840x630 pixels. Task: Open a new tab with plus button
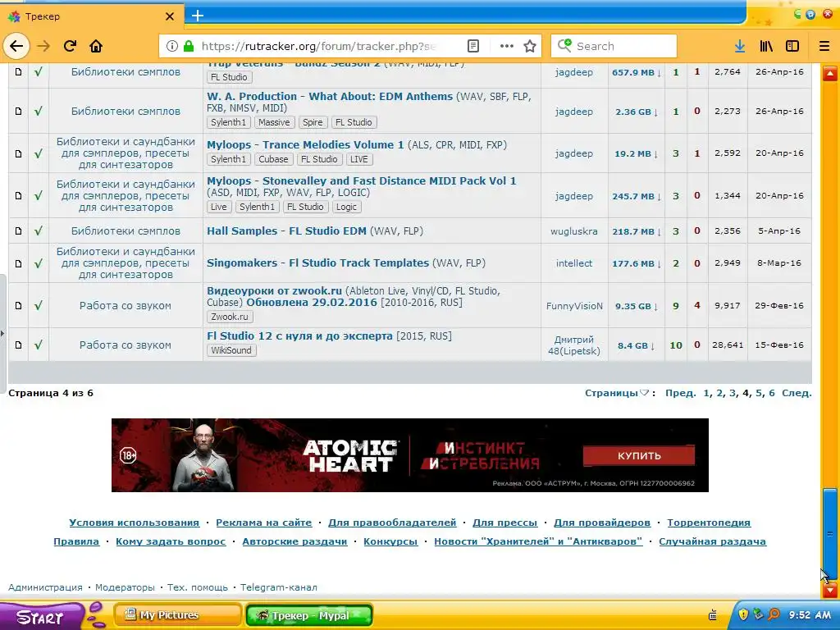198,16
